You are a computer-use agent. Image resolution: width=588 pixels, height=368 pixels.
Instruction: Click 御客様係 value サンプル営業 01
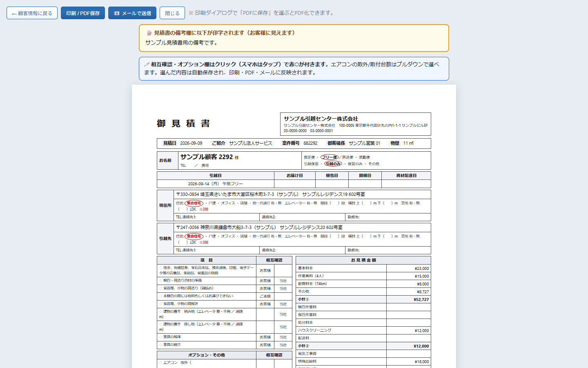tap(364, 143)
